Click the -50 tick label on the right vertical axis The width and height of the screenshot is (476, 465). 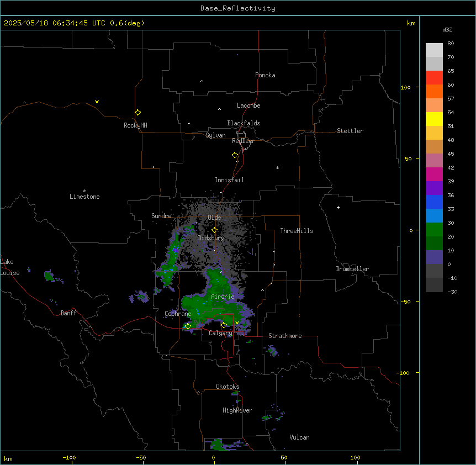(x=405, y=302)
